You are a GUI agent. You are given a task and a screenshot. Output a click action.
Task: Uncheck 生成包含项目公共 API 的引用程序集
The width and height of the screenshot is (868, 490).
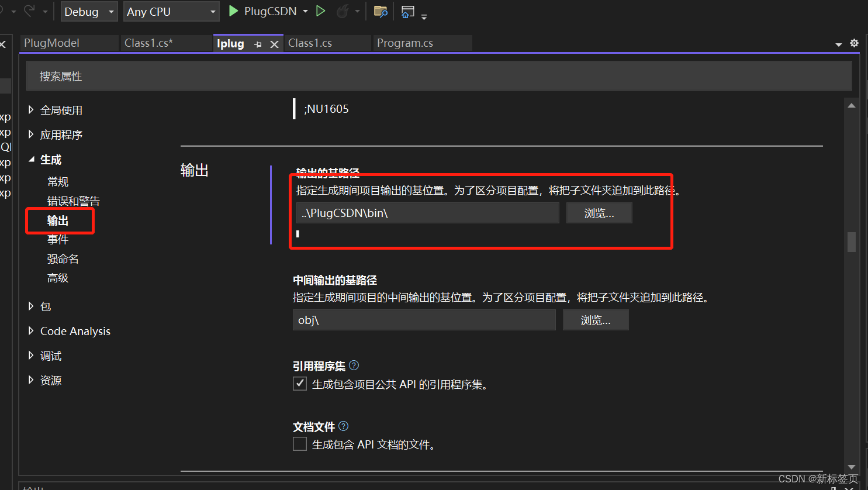[x=300, y=384]
